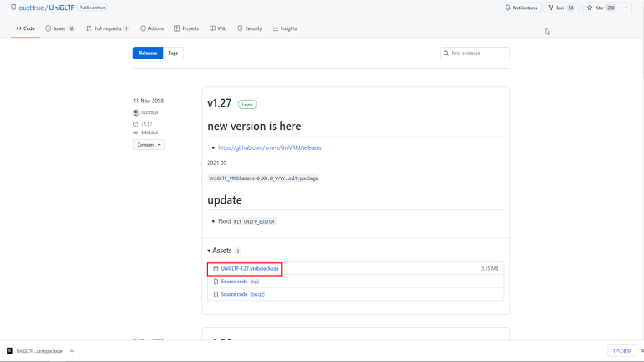Viewport: 644px width, 362px height.
Task: Click the Fork button
Action: click(x=560, y=8)
